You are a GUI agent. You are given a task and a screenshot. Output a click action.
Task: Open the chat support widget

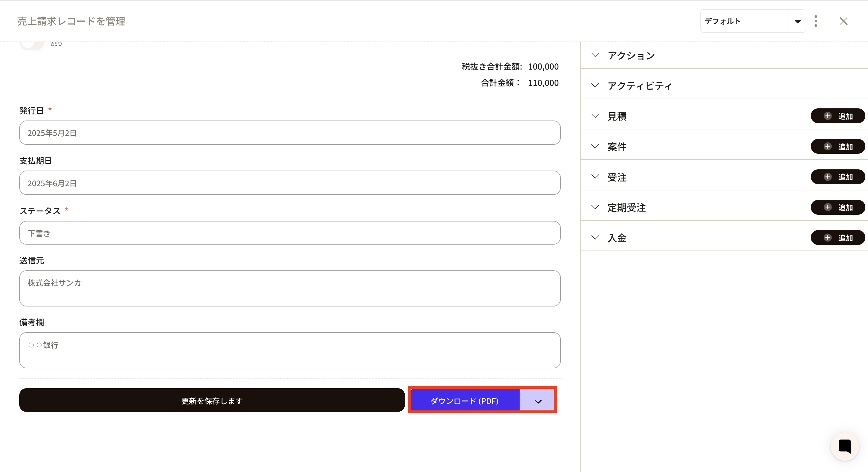[844, 446]
